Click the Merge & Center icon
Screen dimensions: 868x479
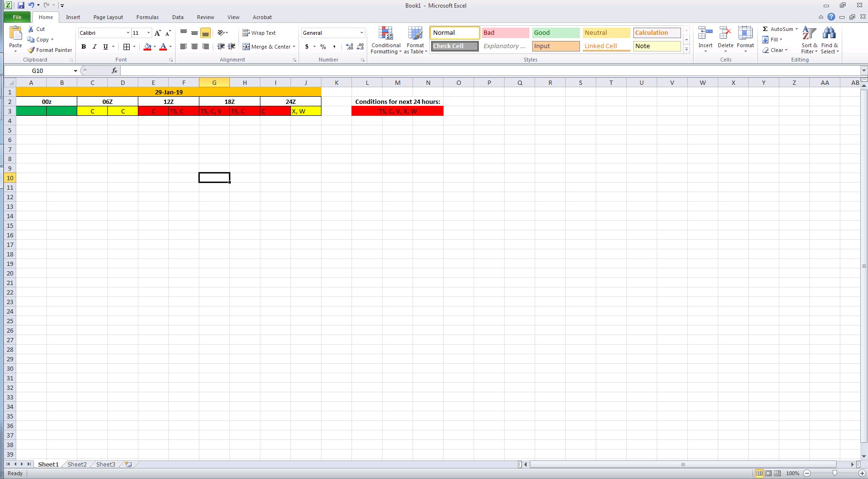pyautogui.click(x=246, y=47)
